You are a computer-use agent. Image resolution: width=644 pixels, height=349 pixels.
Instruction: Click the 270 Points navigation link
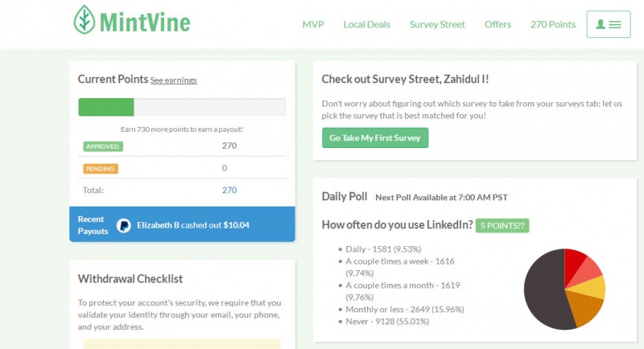[553, 24]
